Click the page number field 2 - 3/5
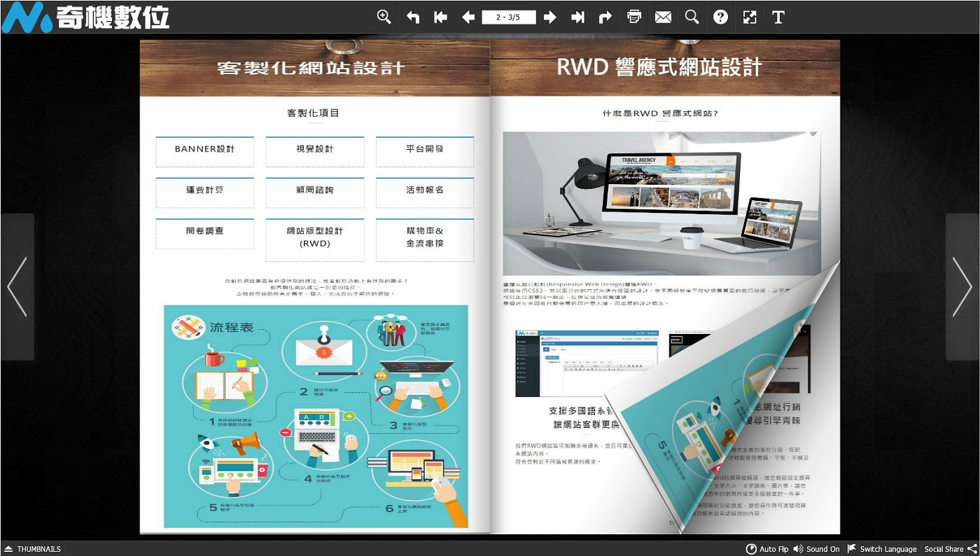The height and width of the screenshot is (556, 980). 509,17
